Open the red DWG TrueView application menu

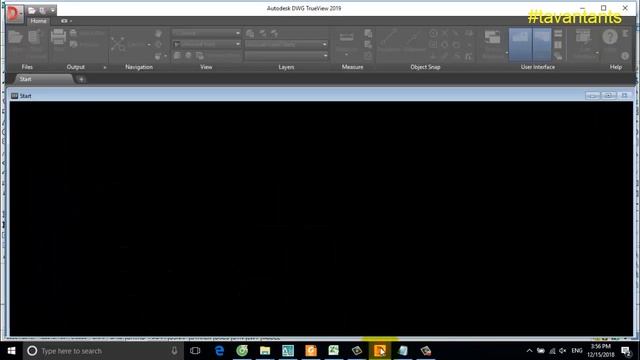(x=14, y=13)
